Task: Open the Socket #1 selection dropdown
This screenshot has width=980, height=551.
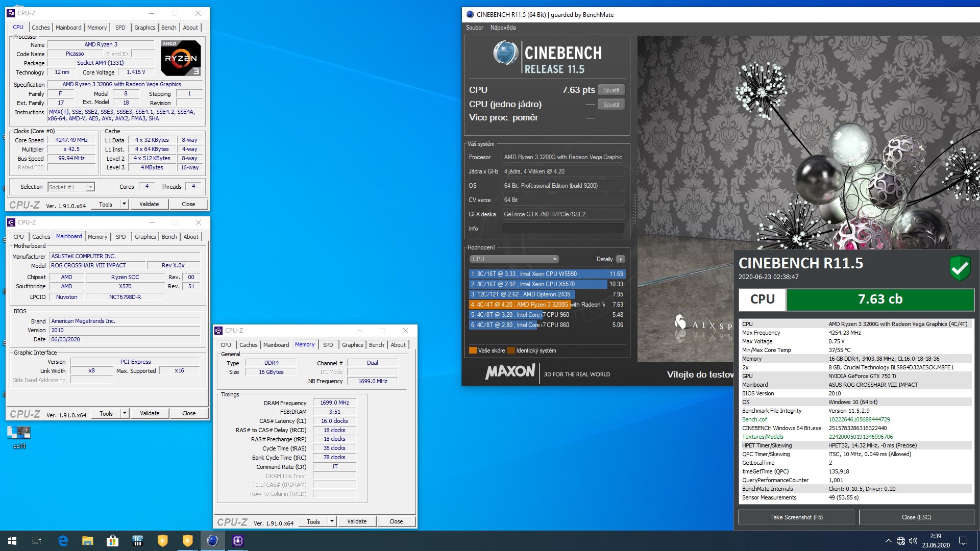Action: coord(71,187)
